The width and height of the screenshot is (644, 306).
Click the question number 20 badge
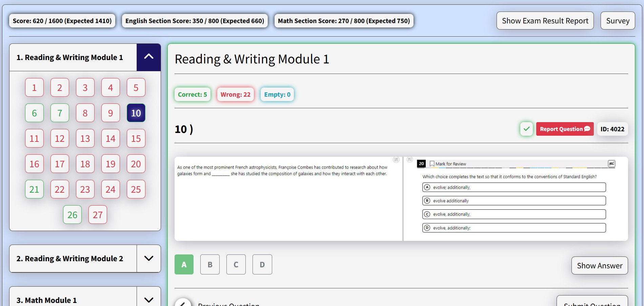point(421,164)
